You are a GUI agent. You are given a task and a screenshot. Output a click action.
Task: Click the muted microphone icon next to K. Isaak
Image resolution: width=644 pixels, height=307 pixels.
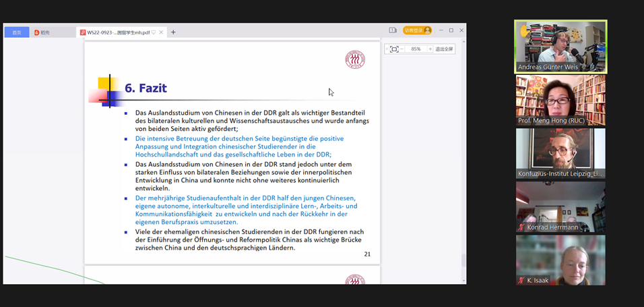[x=521, y=281]
